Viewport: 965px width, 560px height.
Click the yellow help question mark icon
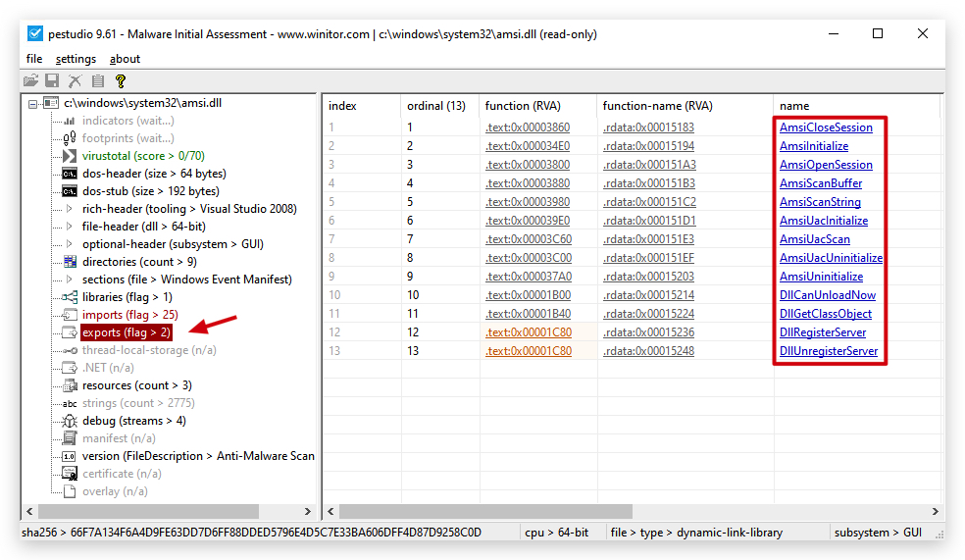[x=120, y=80]
